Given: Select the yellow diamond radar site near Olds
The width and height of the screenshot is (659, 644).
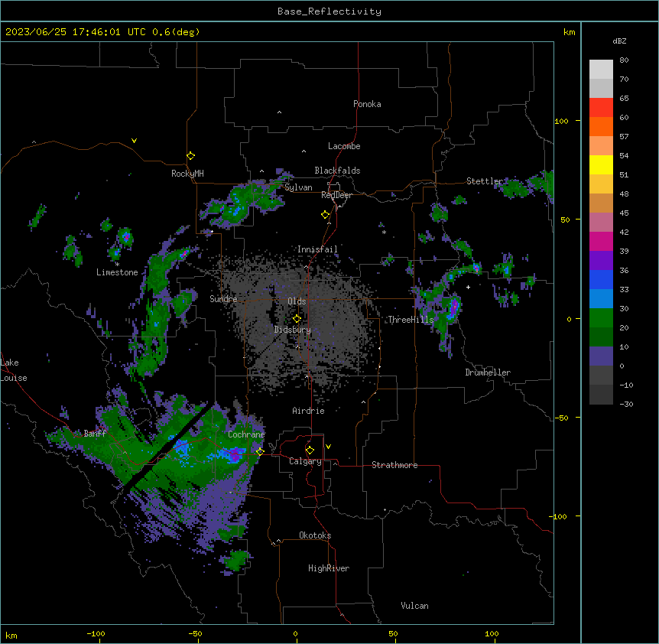Looking at the screenshot, I should (x=297, y=319).
